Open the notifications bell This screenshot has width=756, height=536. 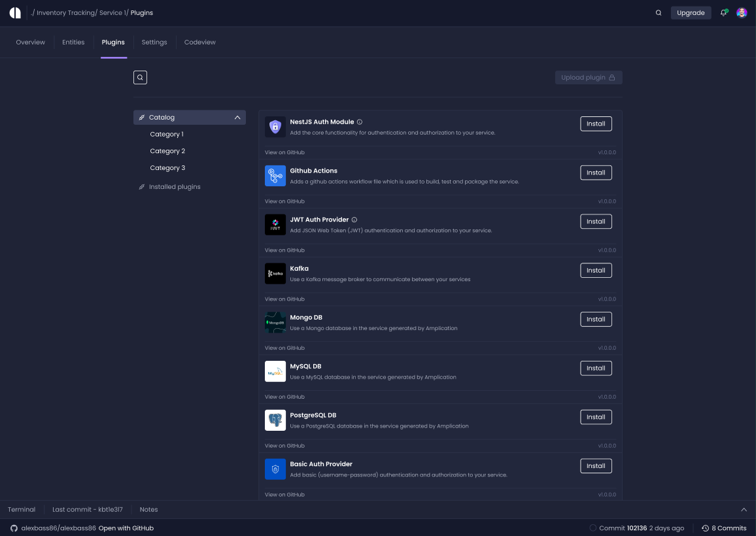pyautogui.click(x=723, y=12)
